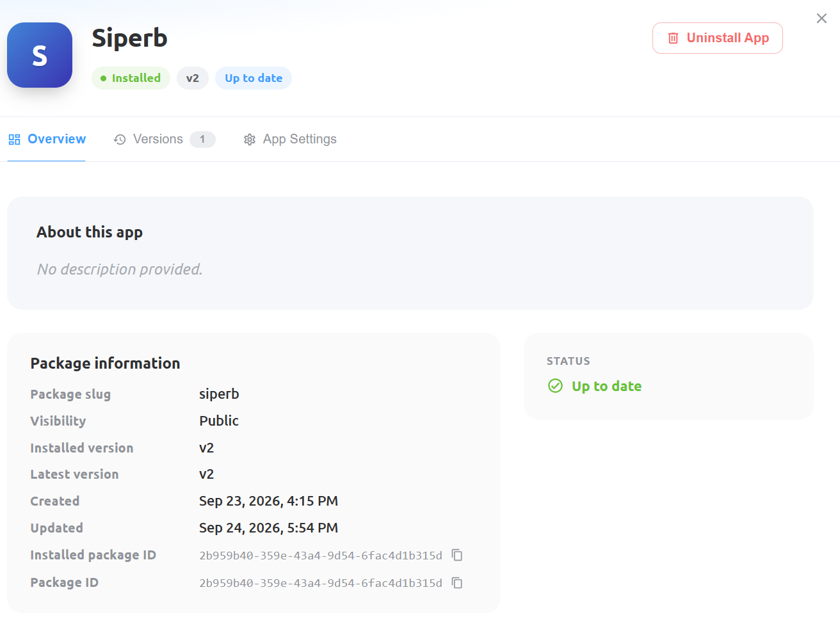The width and height of the screenshot is (840, 617).
Task: Click 'No description provided.' text
Action: (120, 269)
